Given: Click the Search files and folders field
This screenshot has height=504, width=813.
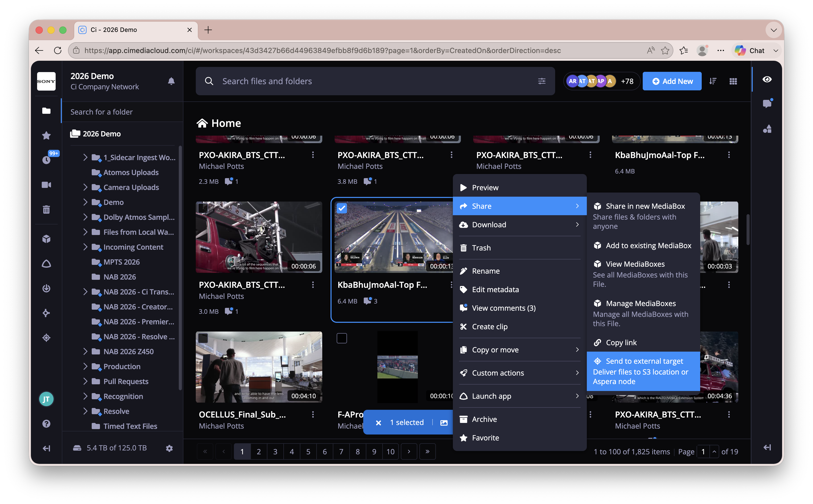Looking at the screenshot, I should click(x=375, y=81).
